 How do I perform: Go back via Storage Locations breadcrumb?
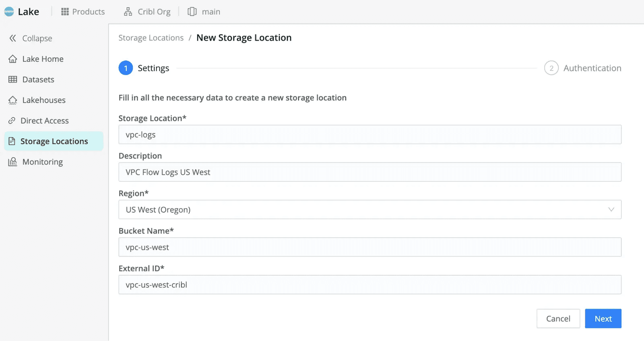click(x=151, y=38)
